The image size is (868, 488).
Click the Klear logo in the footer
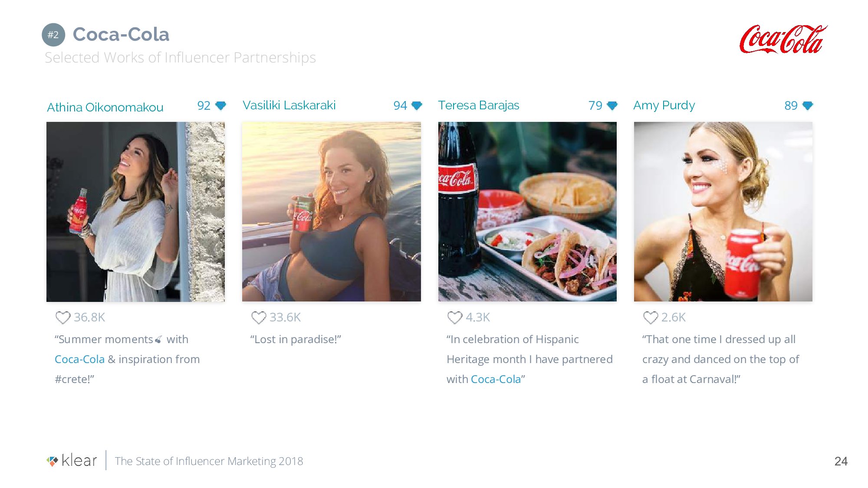coord(72,461)
